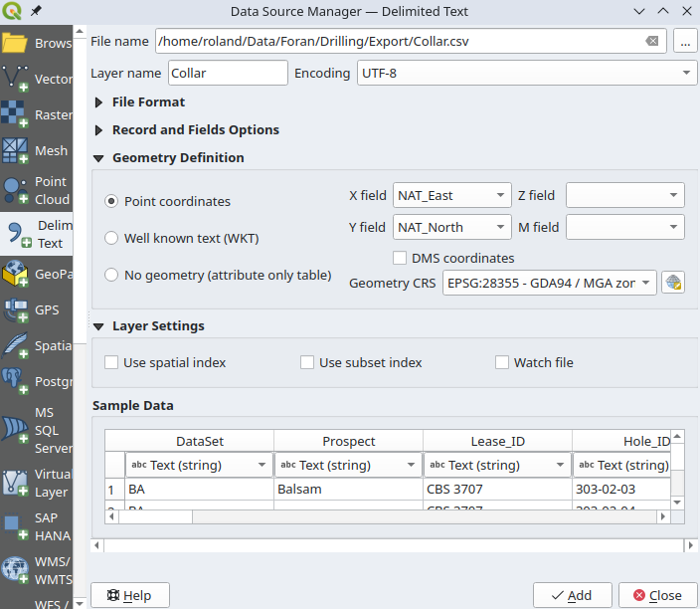Open the Browser source tab icon
This screenshot has height=609, width=700.
(x=15, y=43)
